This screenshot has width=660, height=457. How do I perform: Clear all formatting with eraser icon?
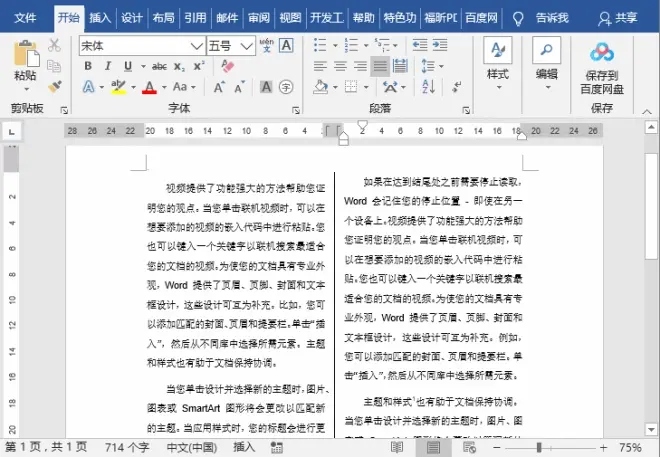coord(227,66)
